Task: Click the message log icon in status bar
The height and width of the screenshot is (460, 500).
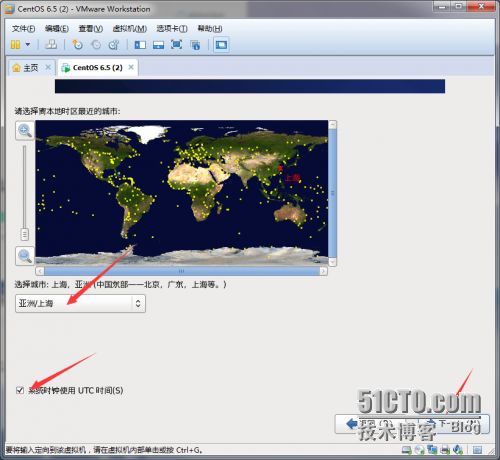Action: point(477,450)
